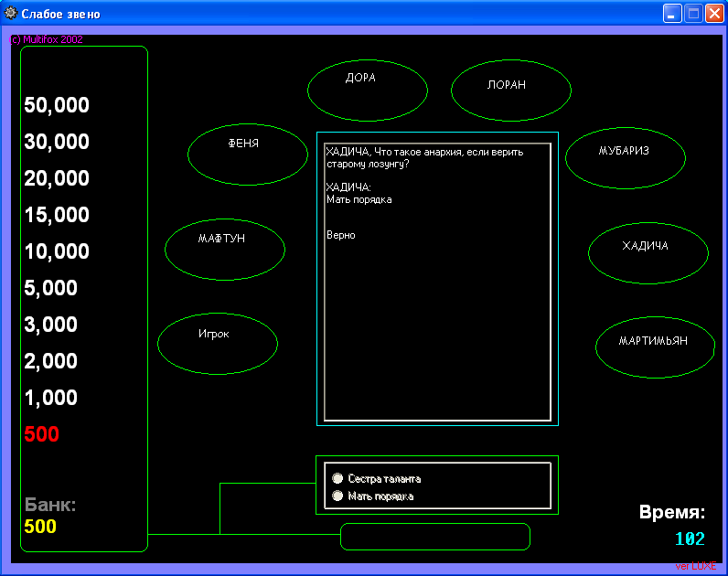Screen dimensions: 728x576
Task: Click the МУБАРИЗ player oval
Action: click(x=625, y=157)
